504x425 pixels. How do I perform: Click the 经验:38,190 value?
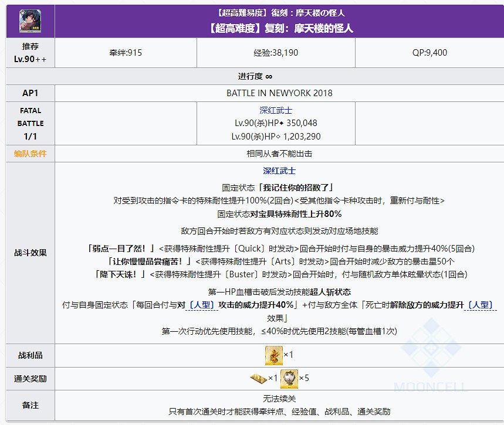point(276,53)
